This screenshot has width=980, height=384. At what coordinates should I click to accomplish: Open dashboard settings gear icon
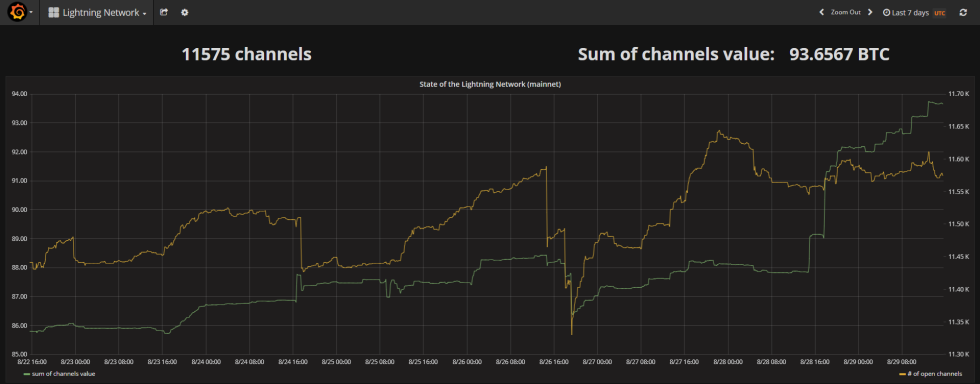pyautogui.click(x=184, y=12)
